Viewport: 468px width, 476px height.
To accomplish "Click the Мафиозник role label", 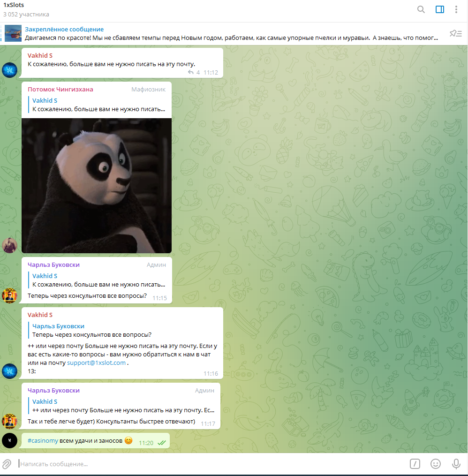I will 148,89.
